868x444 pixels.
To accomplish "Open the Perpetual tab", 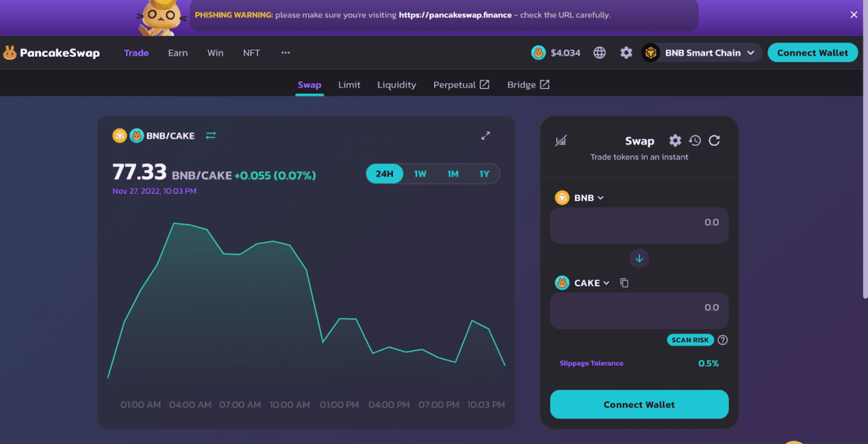I will pos(461,85).
